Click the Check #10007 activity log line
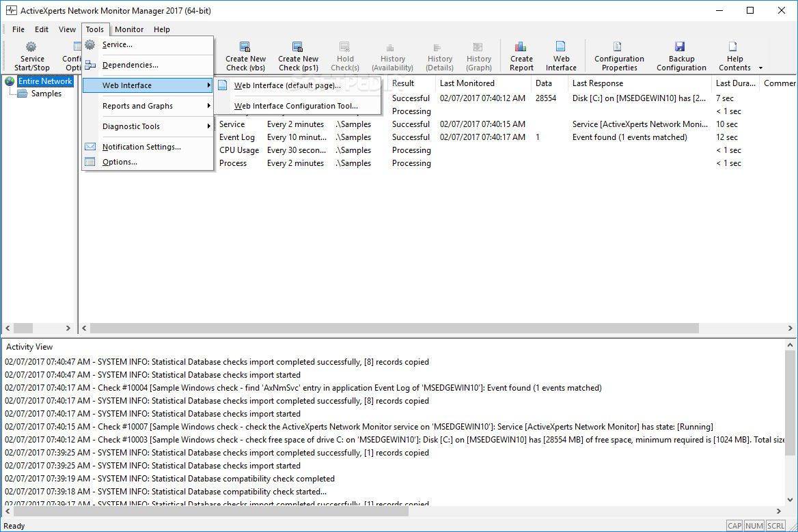 coord(359,427)
